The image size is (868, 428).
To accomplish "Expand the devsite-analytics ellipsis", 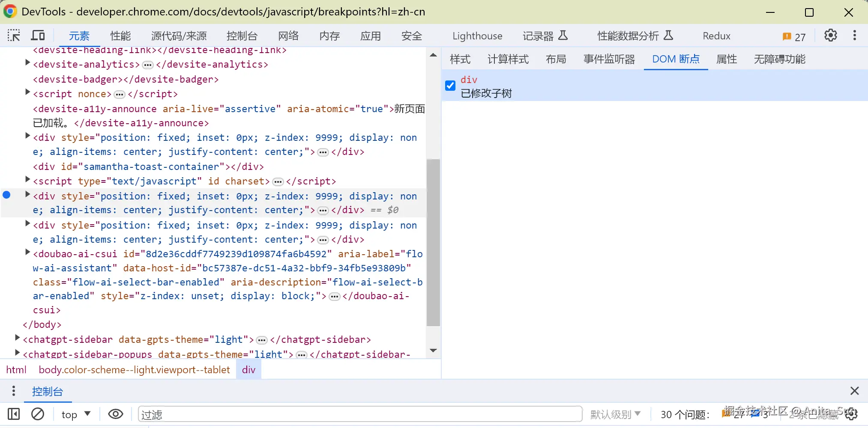I will pos(148,65).
